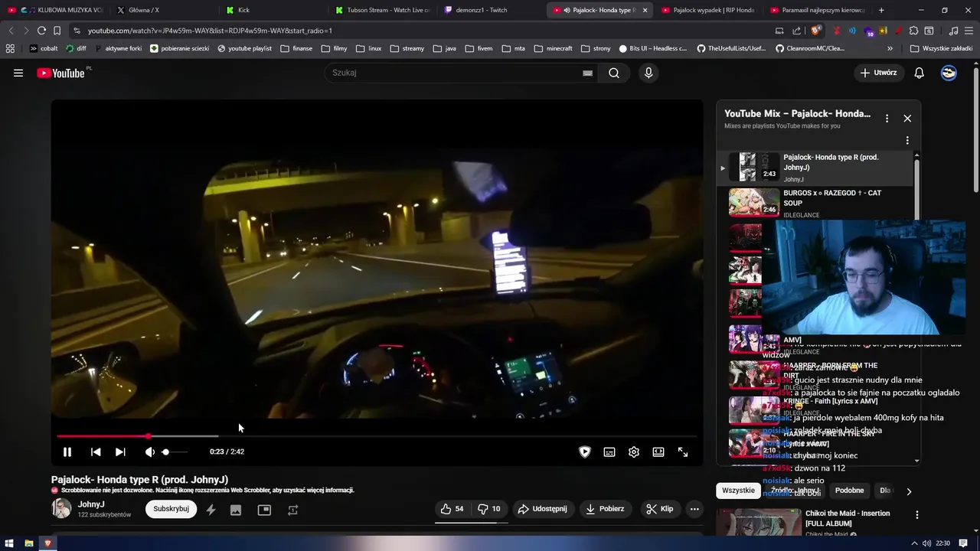
Task: Click the lightning bolt icon below video
Action: (x=211, y=510)
